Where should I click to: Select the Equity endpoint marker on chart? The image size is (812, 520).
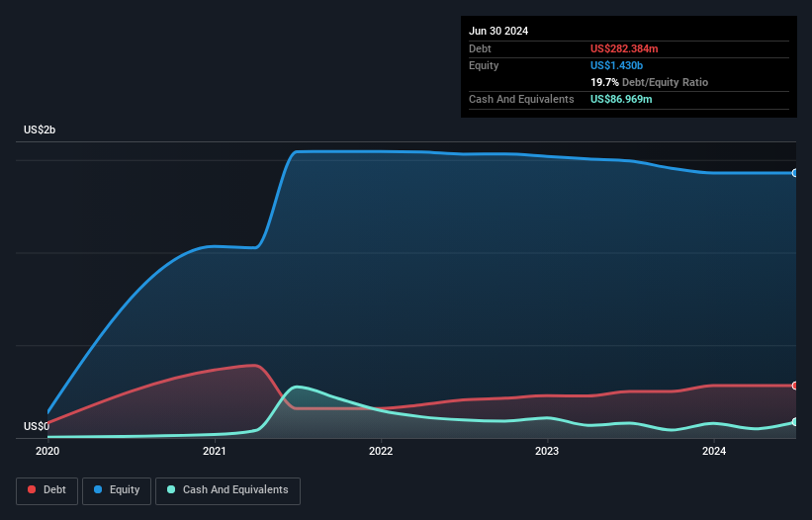pyautogui.click(x=795, y=173)
